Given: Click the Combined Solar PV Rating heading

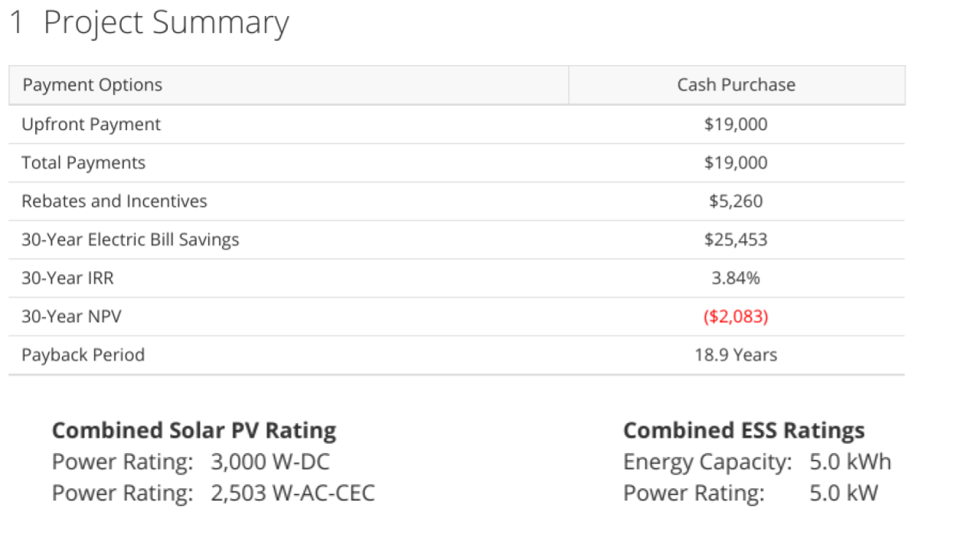Looking at the screenshot, I should [x=194, y=431].
